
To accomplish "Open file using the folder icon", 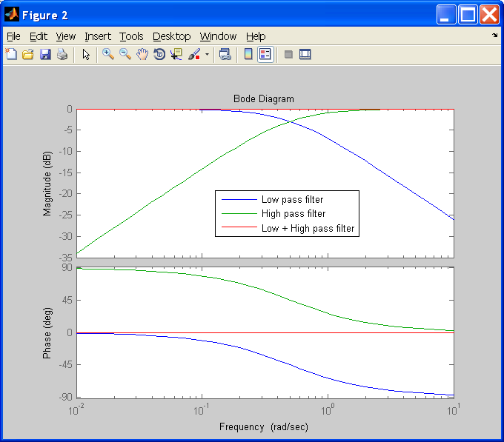I will (x=28, y=54).
